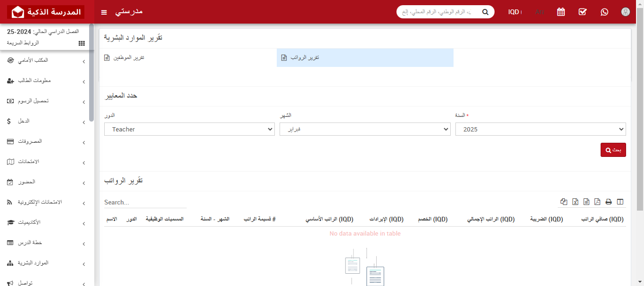Click the user avatar in the top-right corner
Screen dimensions: 644x286
[x=625, y=12]
